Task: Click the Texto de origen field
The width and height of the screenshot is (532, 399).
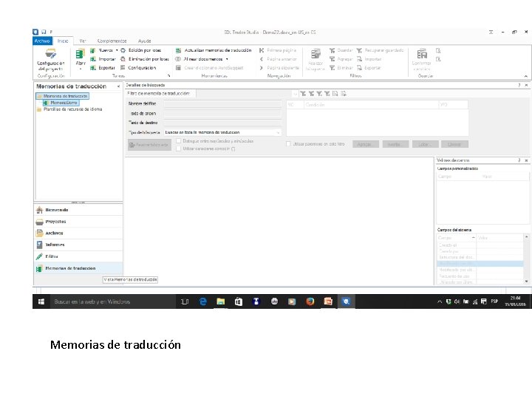Action: tap(222, 113)
